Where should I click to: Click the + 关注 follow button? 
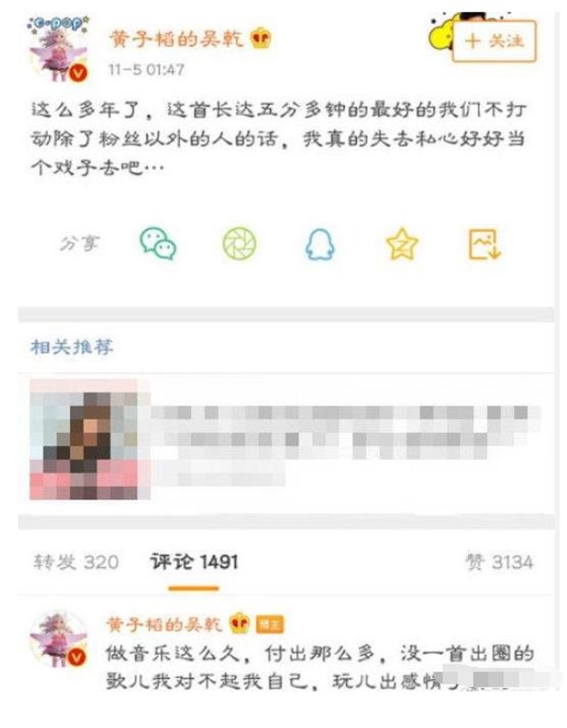(494, 41)
